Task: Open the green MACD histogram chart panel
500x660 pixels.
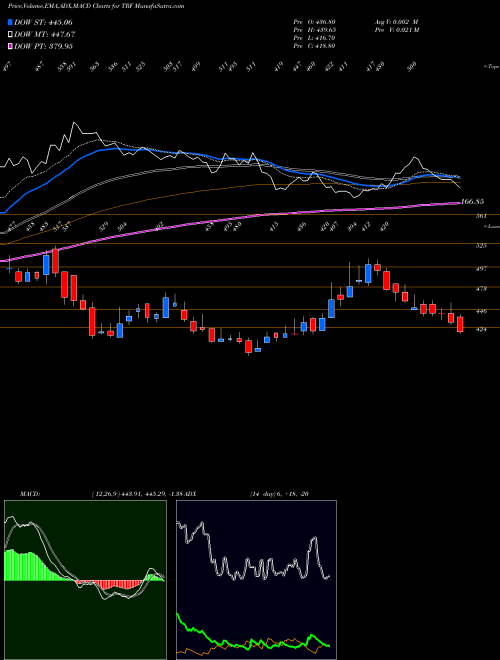Action: pos(85,580)
